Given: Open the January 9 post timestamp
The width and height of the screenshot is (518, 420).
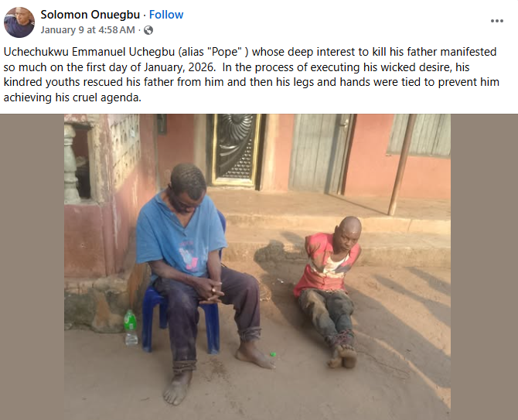Looking at the screenshot, I should (x=87, y=29).
